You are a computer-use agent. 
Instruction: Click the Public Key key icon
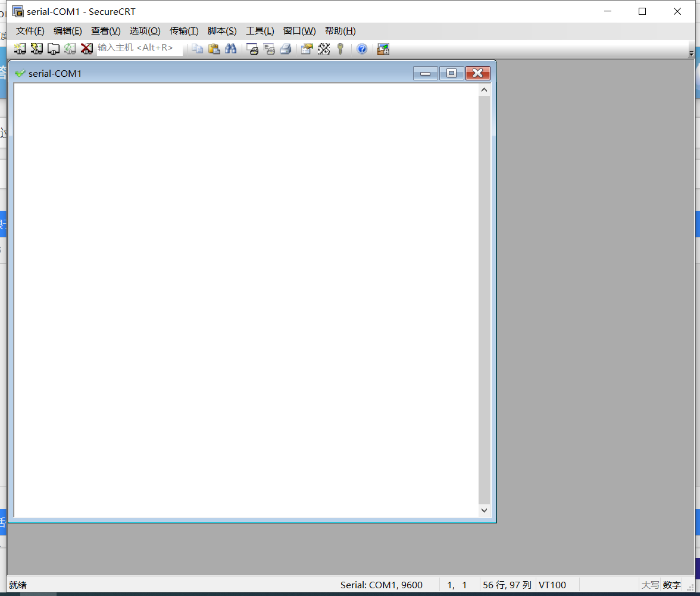pos(340,49)
